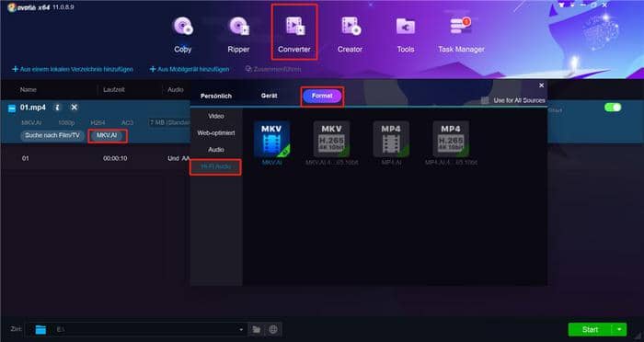The width and height of the screenshot is (644, 342).
Task: Click the MKV.AI profile button
Action: pos(108,135)
